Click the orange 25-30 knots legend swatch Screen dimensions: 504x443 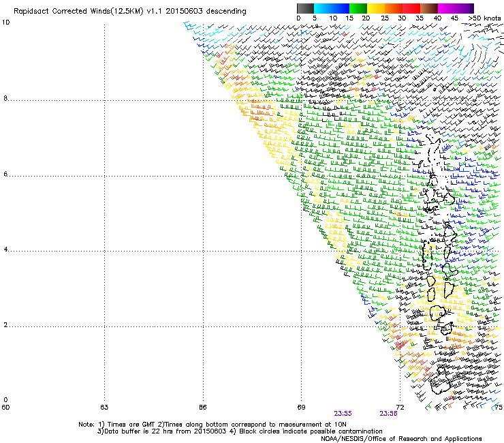(394, 8)
